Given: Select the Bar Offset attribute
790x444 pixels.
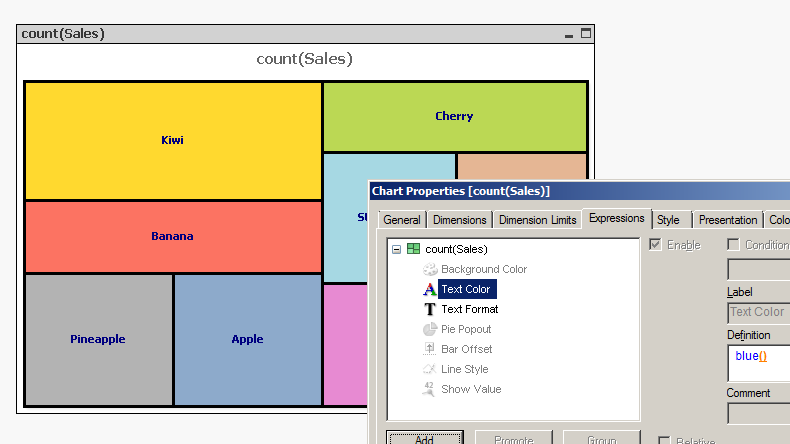Looking at the screenshot, I should (x=467, y=349).
